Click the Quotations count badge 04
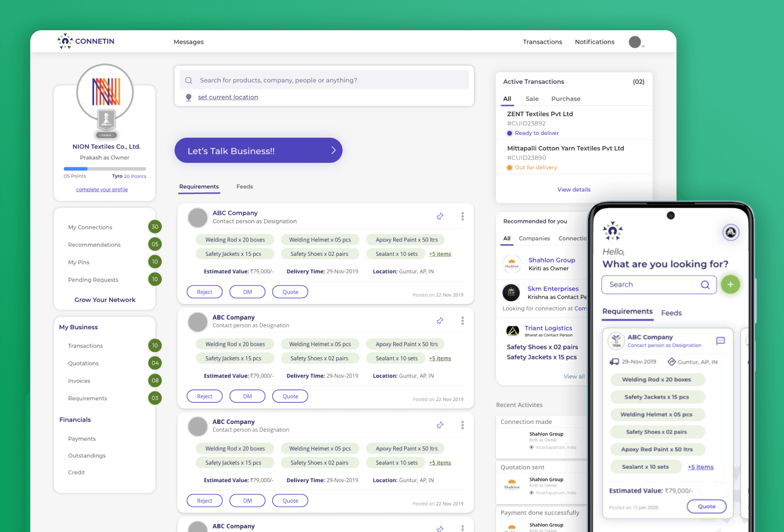This screenshot has height=532, width=784. tap(155, 363)
